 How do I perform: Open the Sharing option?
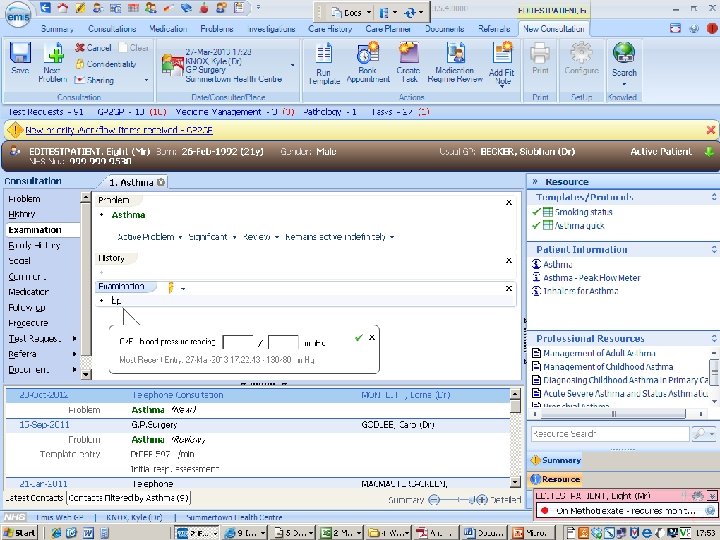point(94,80)
